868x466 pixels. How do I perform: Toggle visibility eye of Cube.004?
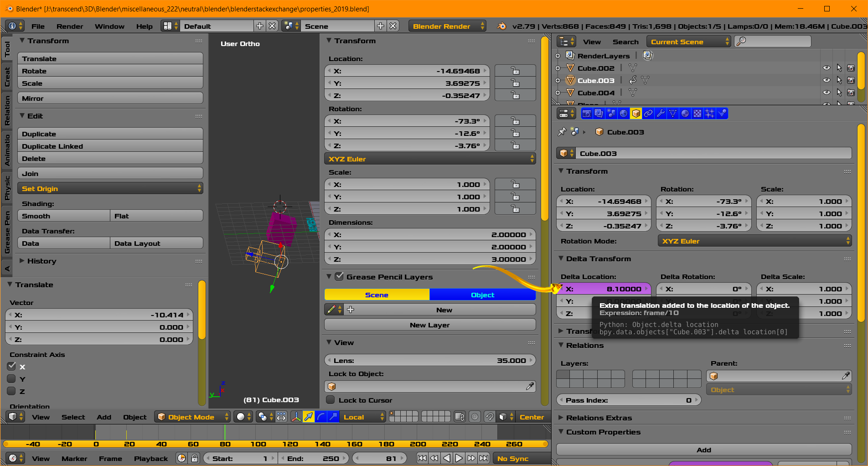click(827, 93)
